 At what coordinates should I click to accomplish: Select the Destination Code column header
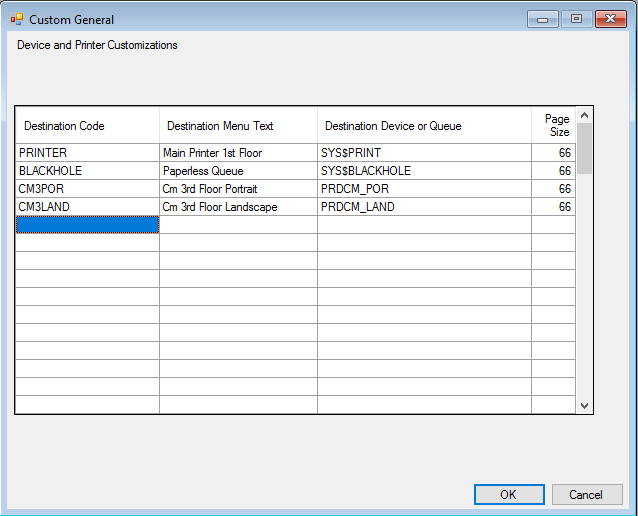click(x=87, y=126)
